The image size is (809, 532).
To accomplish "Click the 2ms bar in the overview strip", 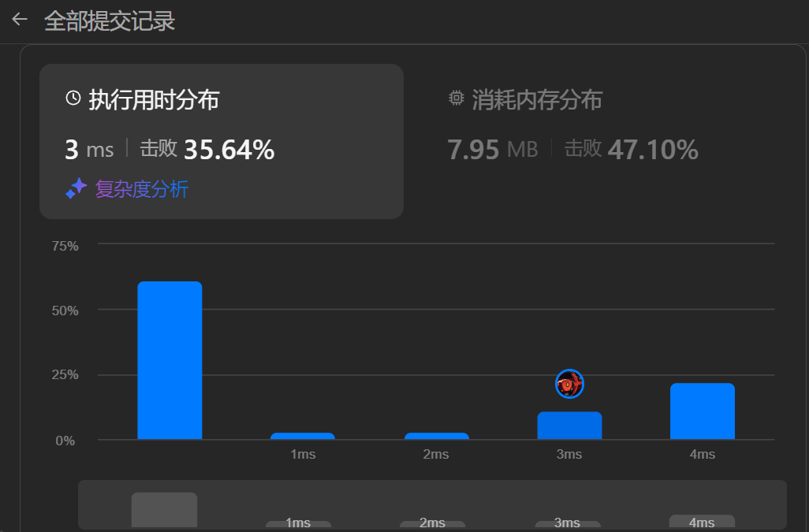I will pyautogui.click(x=432, y=524).
